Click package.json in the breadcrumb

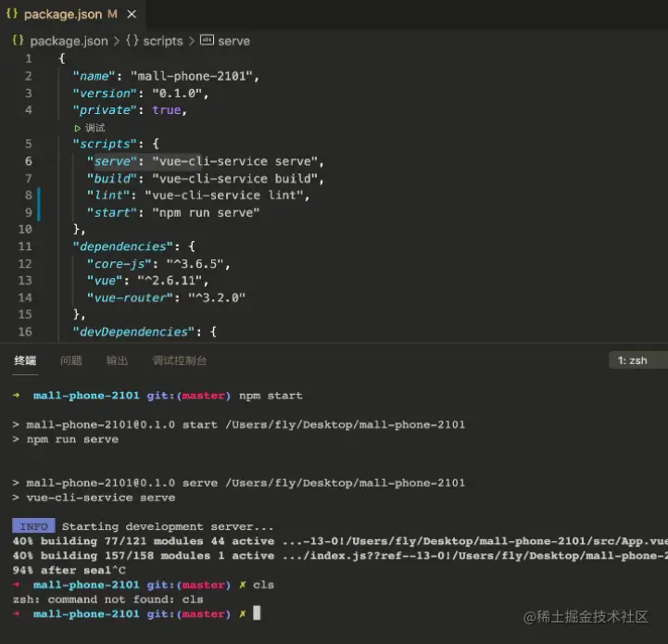click(69, 41)
